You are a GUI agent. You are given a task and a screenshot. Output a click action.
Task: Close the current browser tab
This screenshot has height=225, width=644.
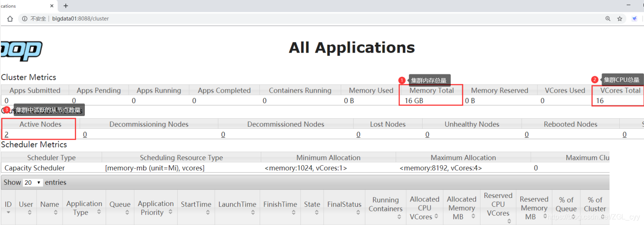click(52, 6)
